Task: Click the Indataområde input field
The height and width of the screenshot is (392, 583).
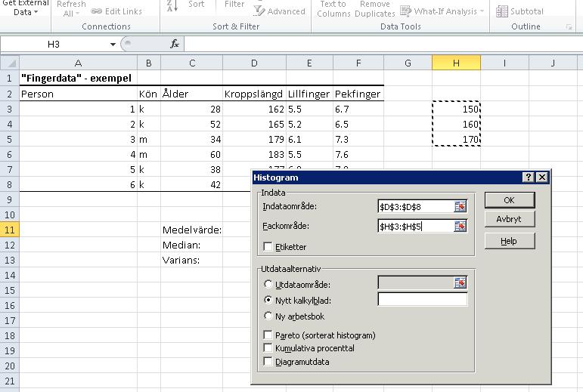Action: [416, 207]
